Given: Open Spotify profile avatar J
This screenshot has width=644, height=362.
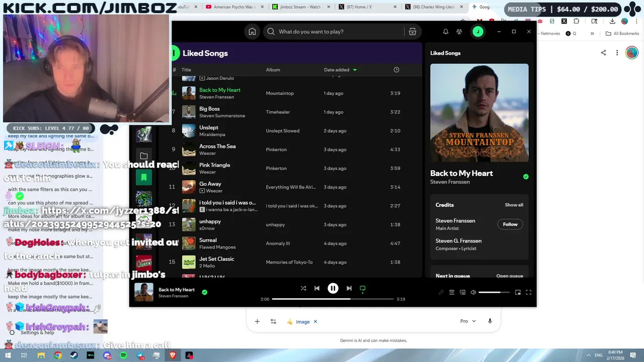Looking at the screenshot, I should (477, 32).
